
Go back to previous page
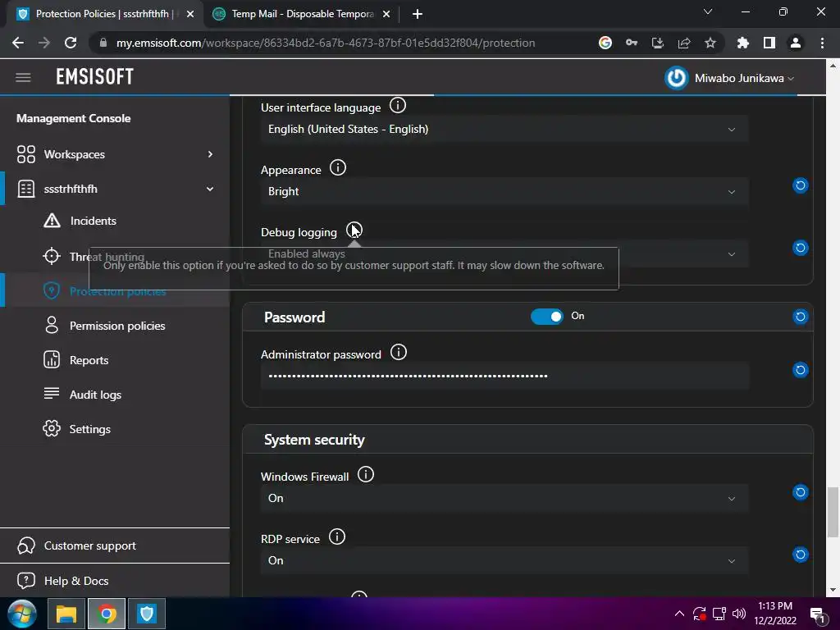pyautogui.click(x=18, y=43)
